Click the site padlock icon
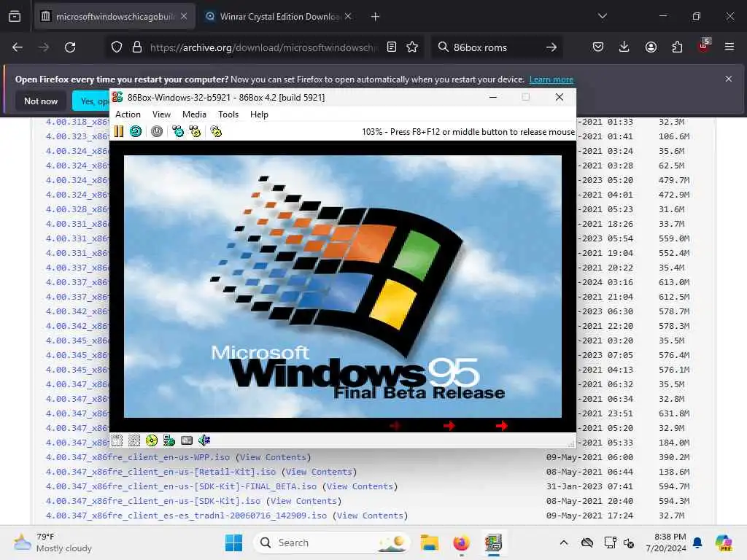 click(137, 47)
